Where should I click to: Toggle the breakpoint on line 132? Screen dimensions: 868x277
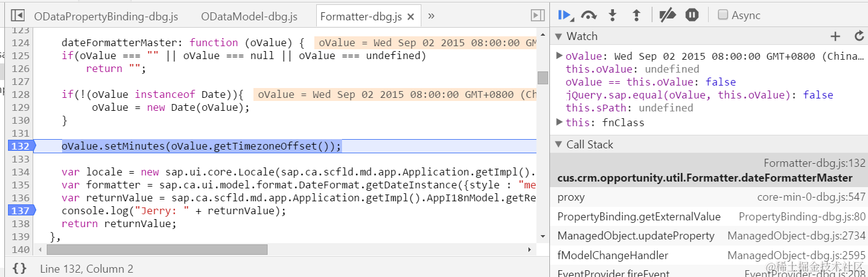(20, 146)
